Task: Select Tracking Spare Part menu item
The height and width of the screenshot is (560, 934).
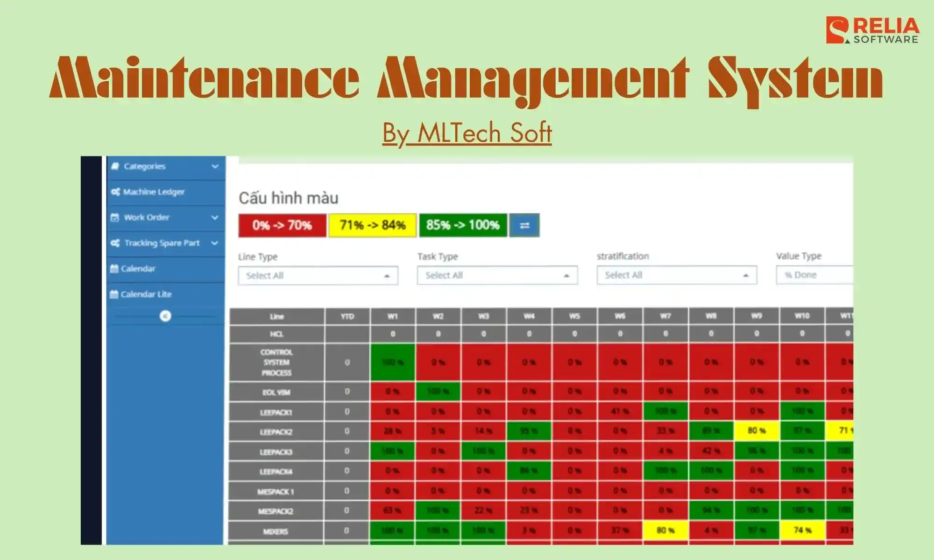Action: 166,243
